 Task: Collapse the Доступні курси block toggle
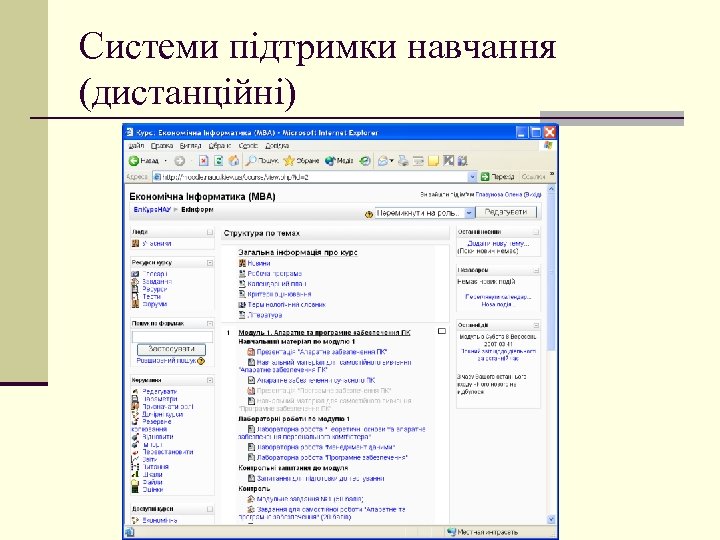pos(210,509)
